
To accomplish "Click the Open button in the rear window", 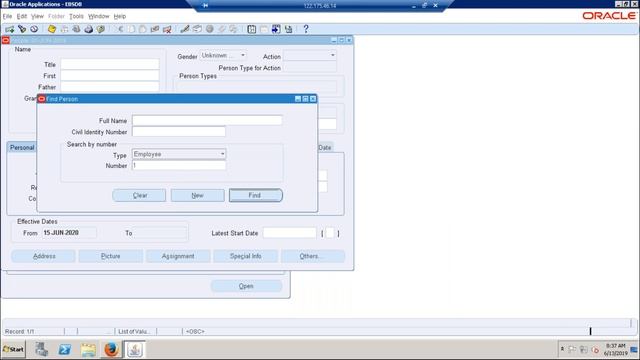I will pos(246,286).
